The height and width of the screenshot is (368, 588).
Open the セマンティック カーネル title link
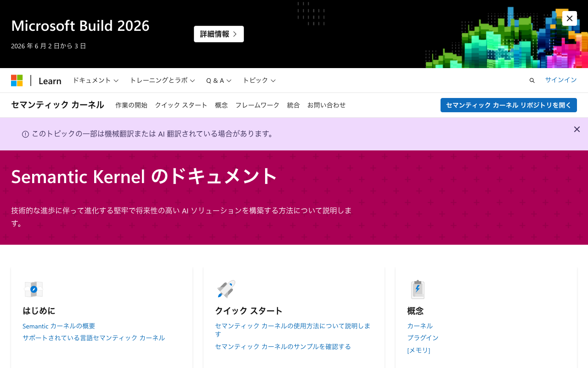pyautogui.click(x=57, y=105)
